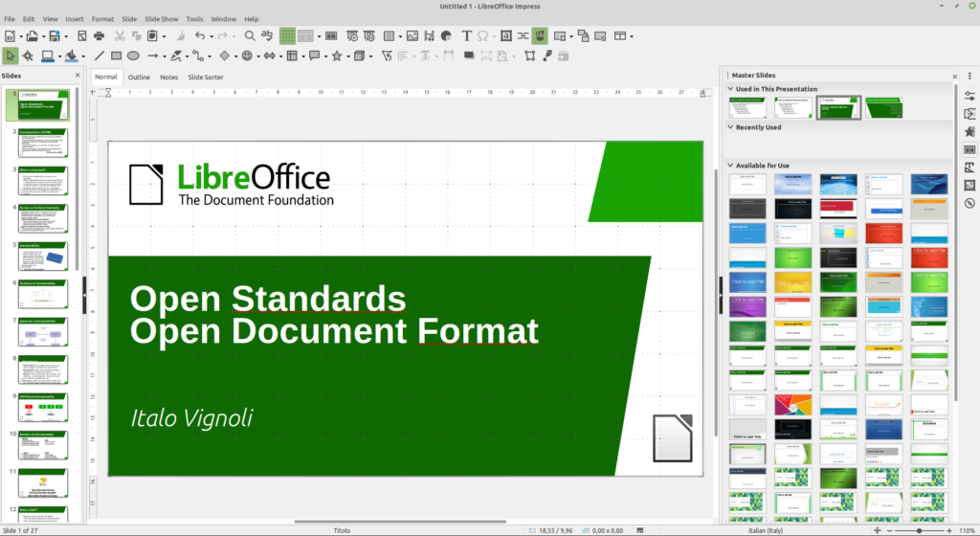Open the Line Color dropdown arrow

(x=59, y=56)
